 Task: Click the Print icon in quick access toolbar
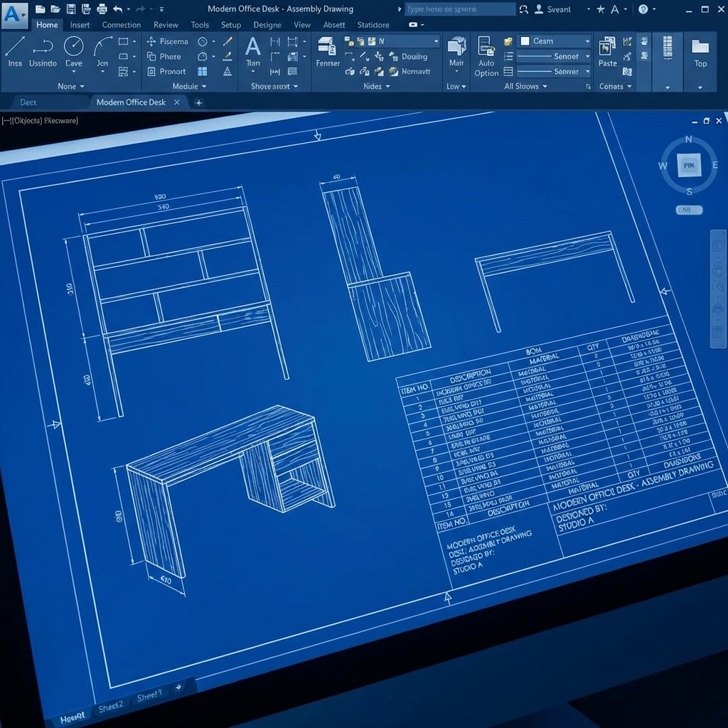[102, 9]
